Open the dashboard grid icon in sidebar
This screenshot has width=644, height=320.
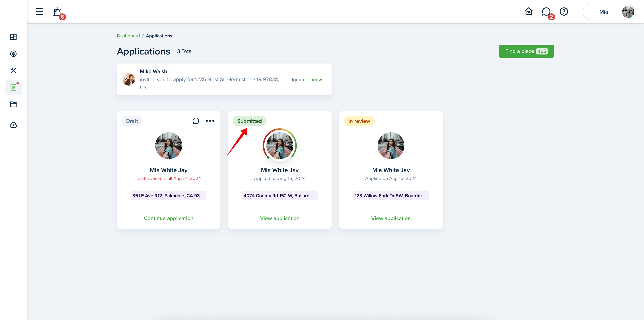(13, 37)
